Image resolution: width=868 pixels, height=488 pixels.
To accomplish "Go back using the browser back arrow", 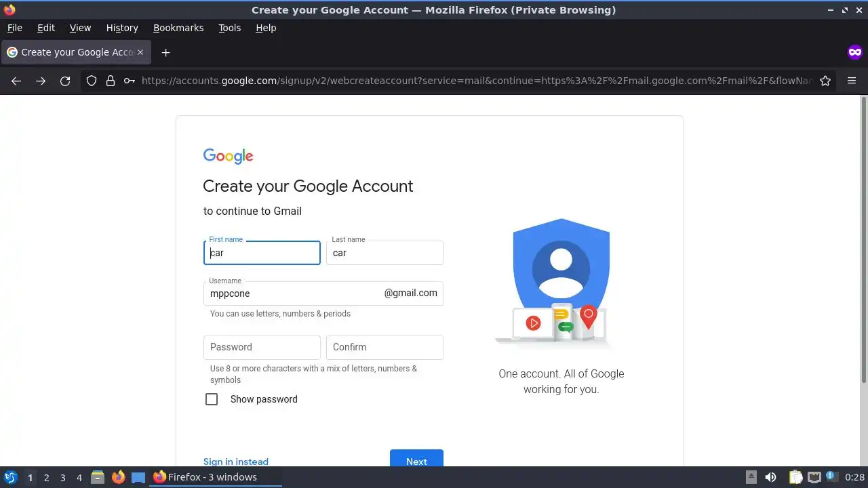I will (16, 81).
